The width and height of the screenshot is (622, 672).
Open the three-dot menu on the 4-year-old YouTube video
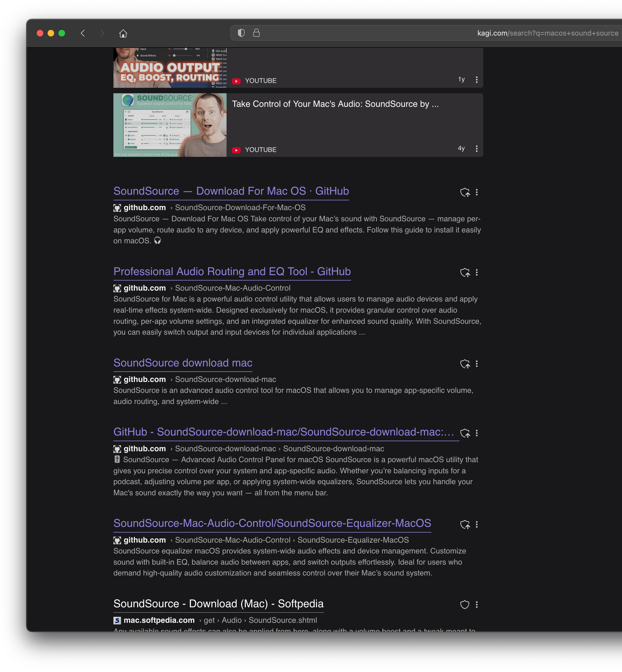[476, 149]
